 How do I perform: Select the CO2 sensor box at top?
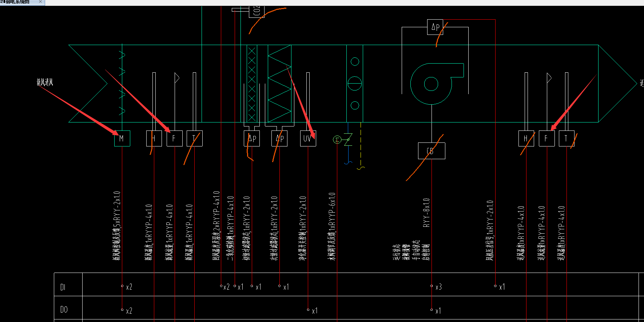(256, 11)
